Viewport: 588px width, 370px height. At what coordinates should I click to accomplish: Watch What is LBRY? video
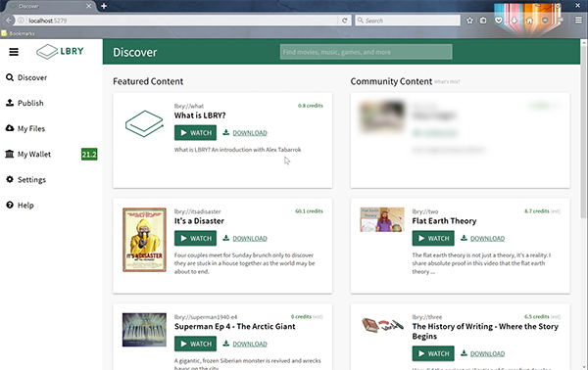pyautogui.click(x=195, y=132)
